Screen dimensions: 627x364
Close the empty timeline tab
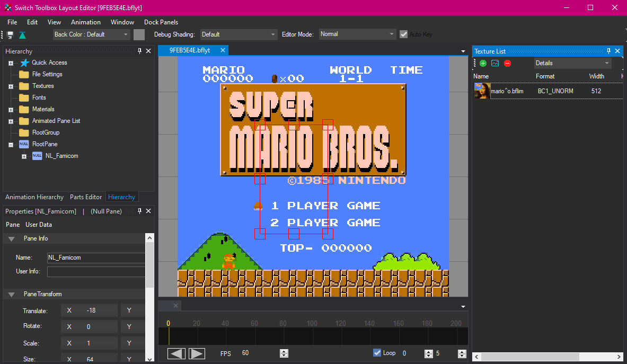(x=175, y=306)
